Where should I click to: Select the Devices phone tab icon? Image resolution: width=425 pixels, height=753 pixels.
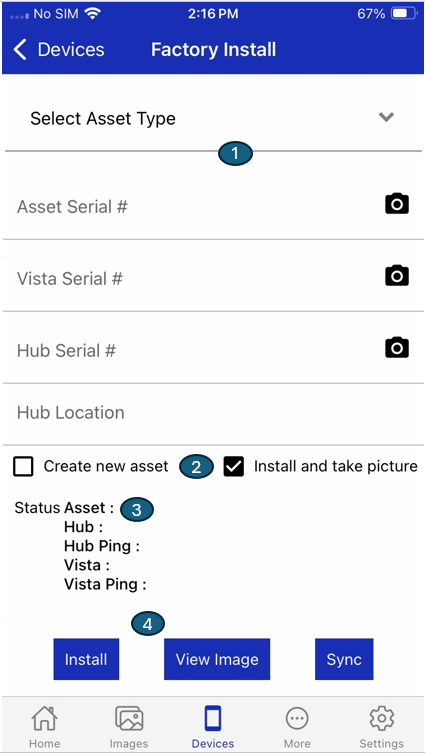point(213,719)
